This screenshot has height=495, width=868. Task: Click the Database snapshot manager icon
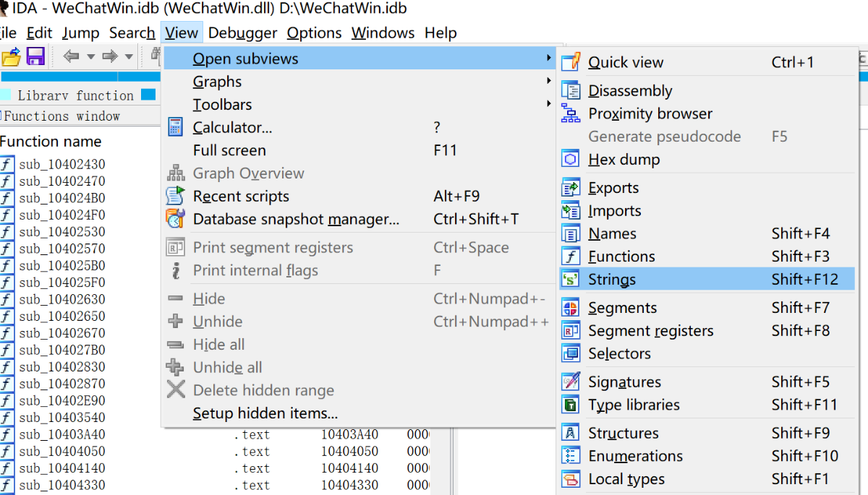(x=175, y=218)
